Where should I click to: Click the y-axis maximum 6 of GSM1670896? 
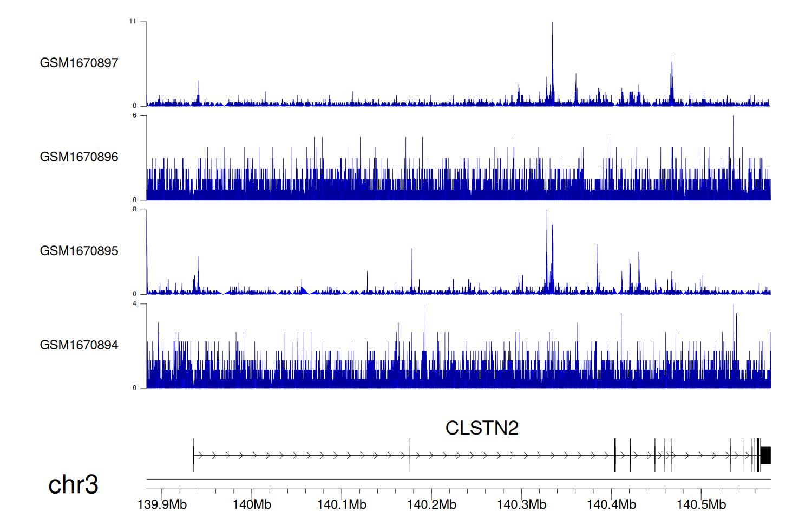tap(135, 115)
